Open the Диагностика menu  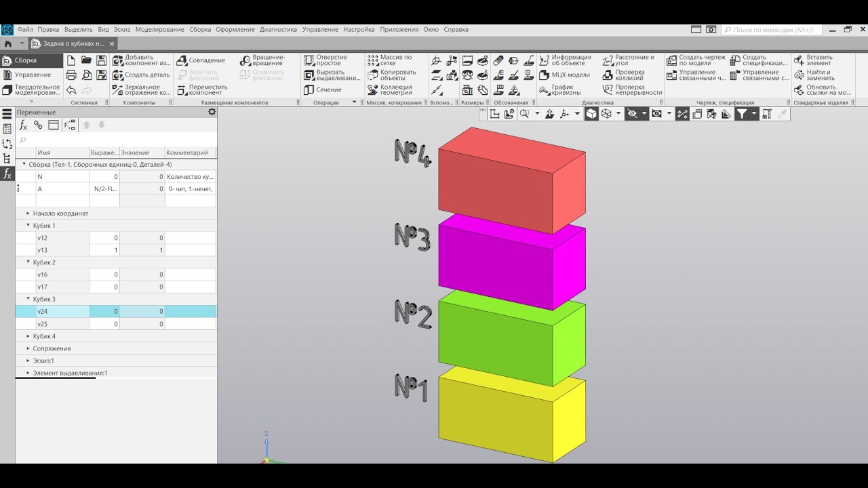pyautogui.click(x=278, y=30)
